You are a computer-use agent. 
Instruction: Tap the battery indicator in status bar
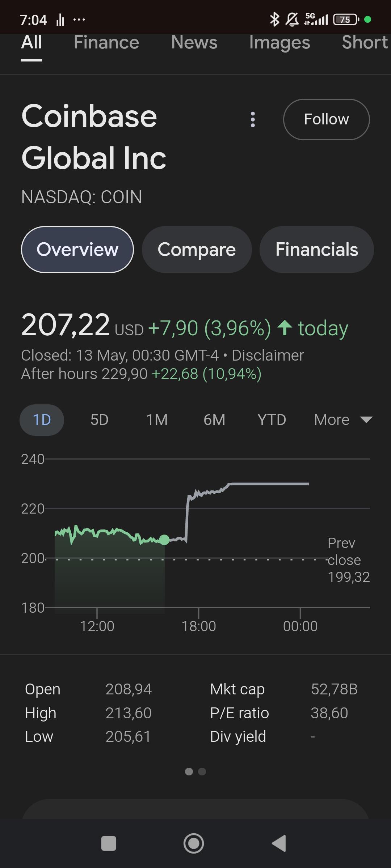[346, 20]
